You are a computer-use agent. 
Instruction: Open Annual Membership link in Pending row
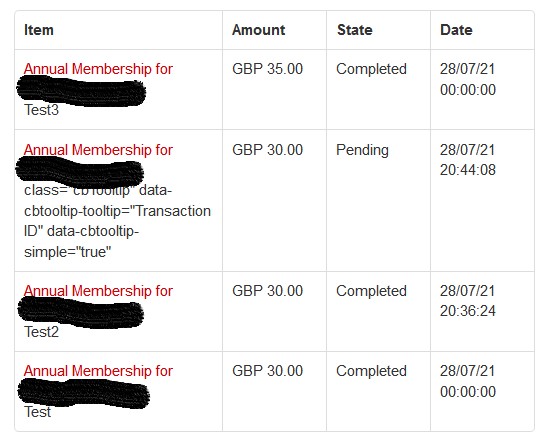tap(98, 150)
